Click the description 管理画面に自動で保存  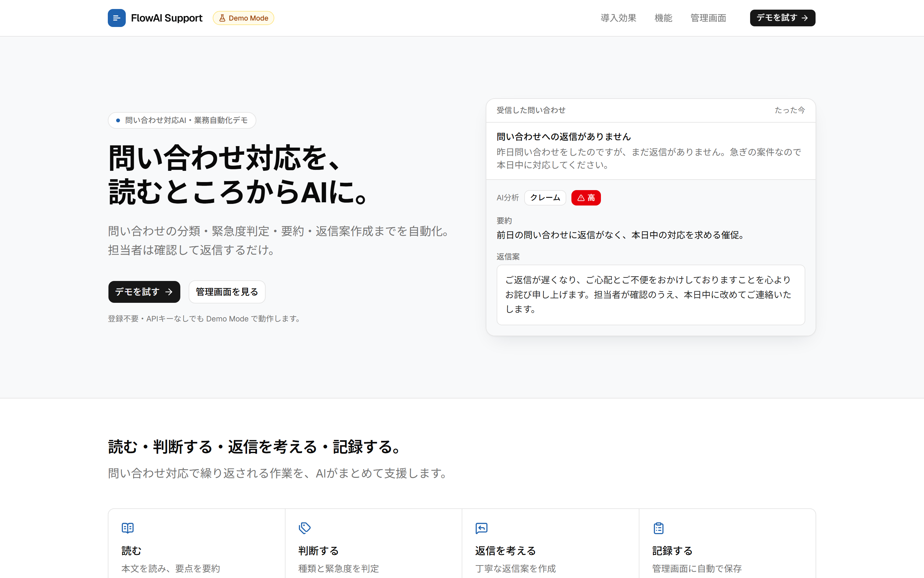[697, 568]
